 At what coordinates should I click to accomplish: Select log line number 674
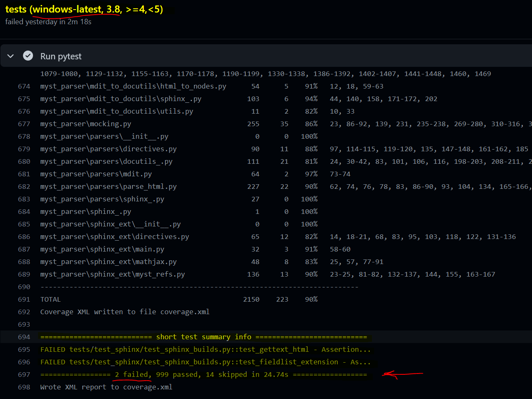pos(24,86)
